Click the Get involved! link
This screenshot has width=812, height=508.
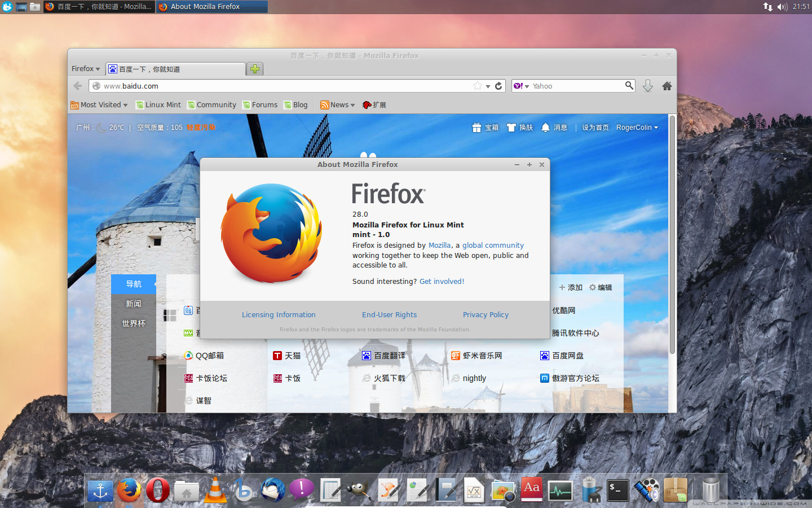442,282
